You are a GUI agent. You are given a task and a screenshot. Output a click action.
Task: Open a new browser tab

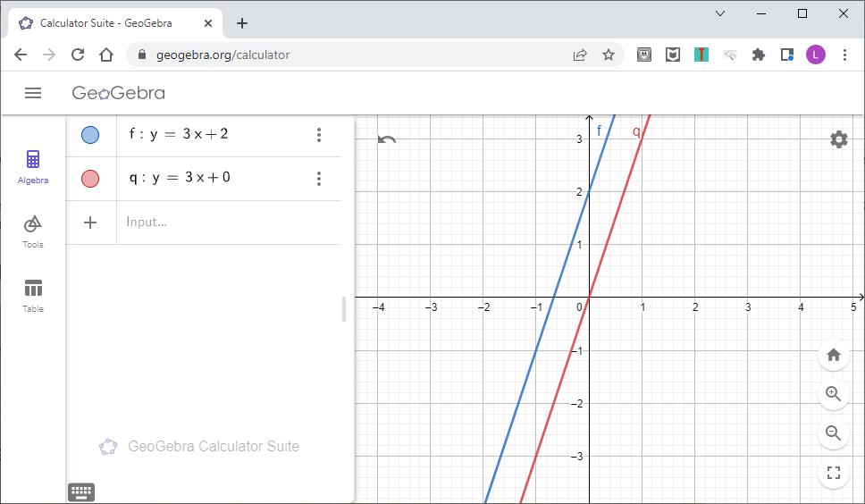(x=242, y=23)
